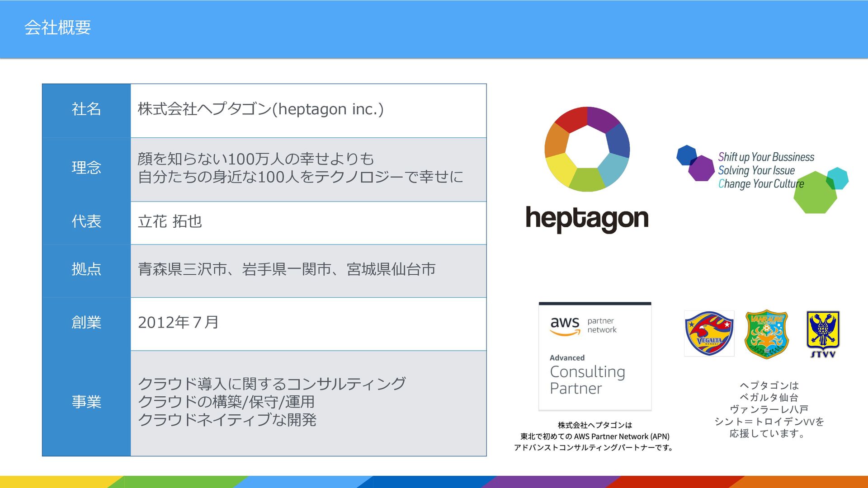Click the company name 株式会社ヘプタゴン cell
The height and width of the screenshot is (488, 868).
[260, 109]
